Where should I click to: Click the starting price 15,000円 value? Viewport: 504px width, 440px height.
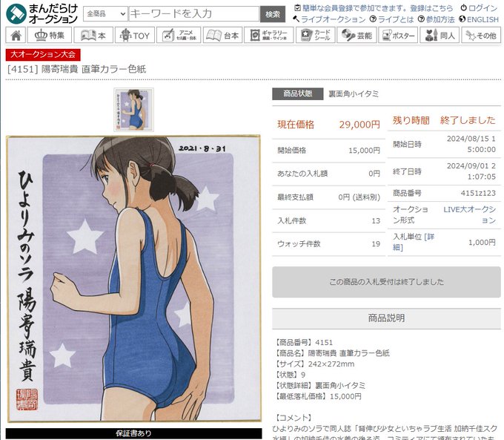coord(364,151)
